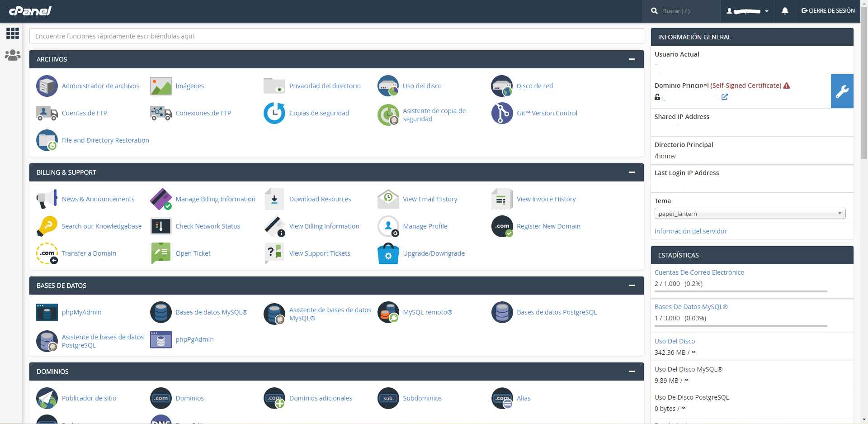Screen dimensions: 868x424
Task: Open the user manager icon in sidebar
Action: point(13,55)
